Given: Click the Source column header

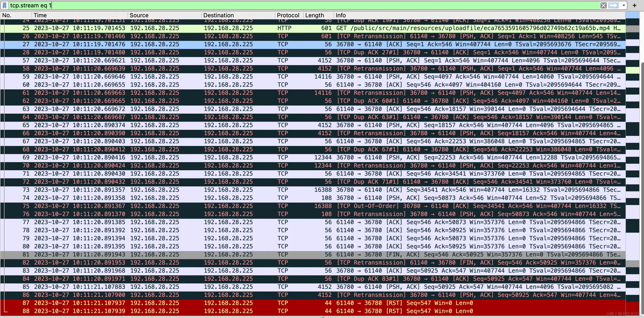Looking at the screenshot, I should (139, 15).
